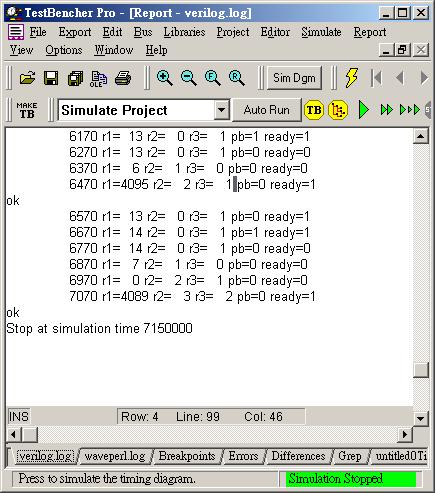Viewport: 436px width, 493px height.
Task: Toggle the yellow hierarchy tree round button
Action: pos(338,110)
